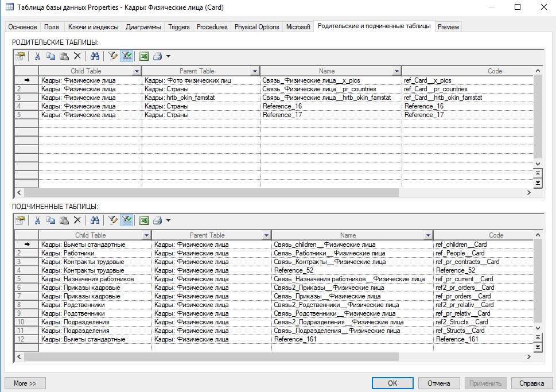Select the Physical Options tab
Image resolution: width=556 pixels, height=392 pixels.
256,27
